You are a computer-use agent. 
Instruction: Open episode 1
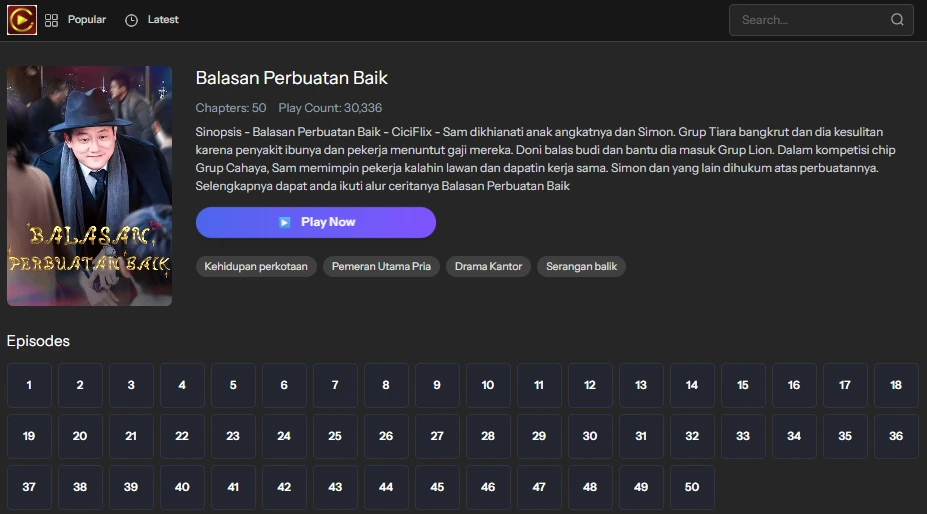29,385
